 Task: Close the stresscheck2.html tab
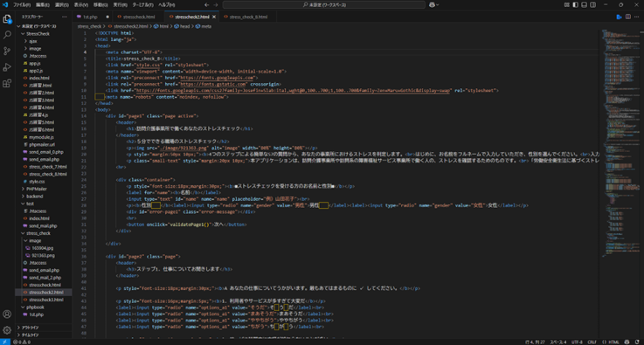(214, 17)
